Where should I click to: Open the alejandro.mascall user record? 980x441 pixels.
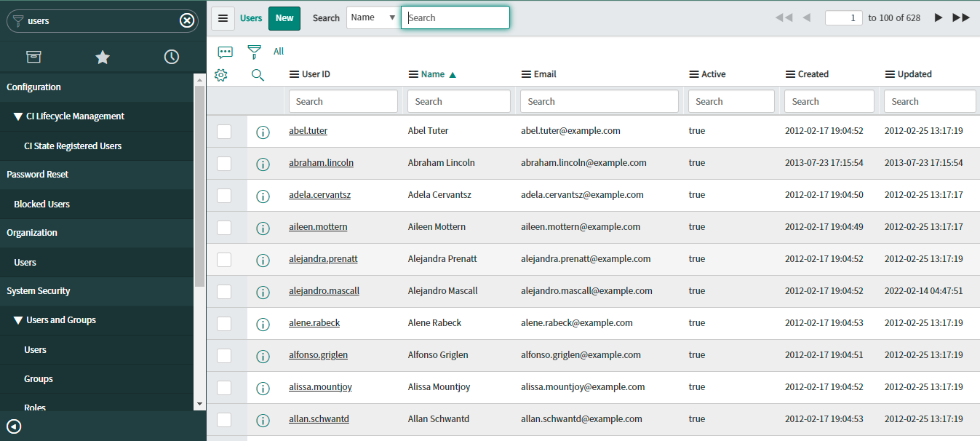click(324, 291)
